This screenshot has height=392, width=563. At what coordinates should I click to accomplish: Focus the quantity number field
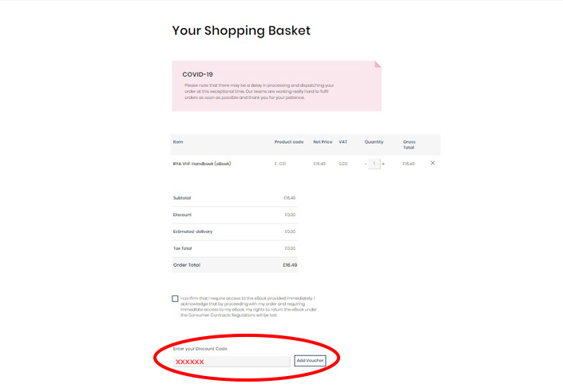pos(375,164)
